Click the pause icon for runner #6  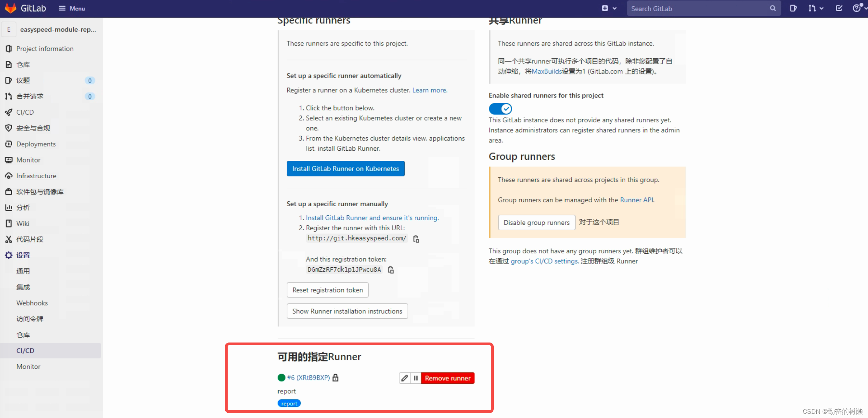(x=416, y=377)
